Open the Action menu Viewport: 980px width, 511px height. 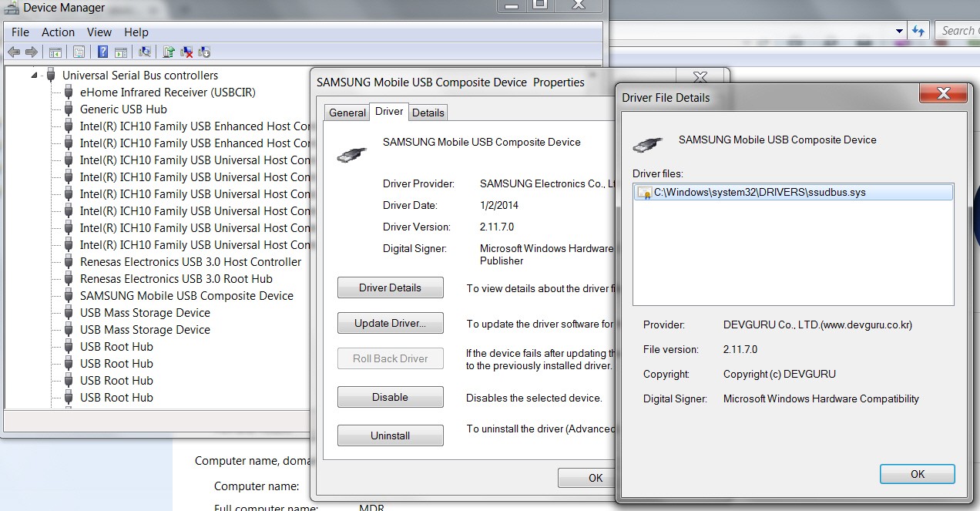click(59, 32)
